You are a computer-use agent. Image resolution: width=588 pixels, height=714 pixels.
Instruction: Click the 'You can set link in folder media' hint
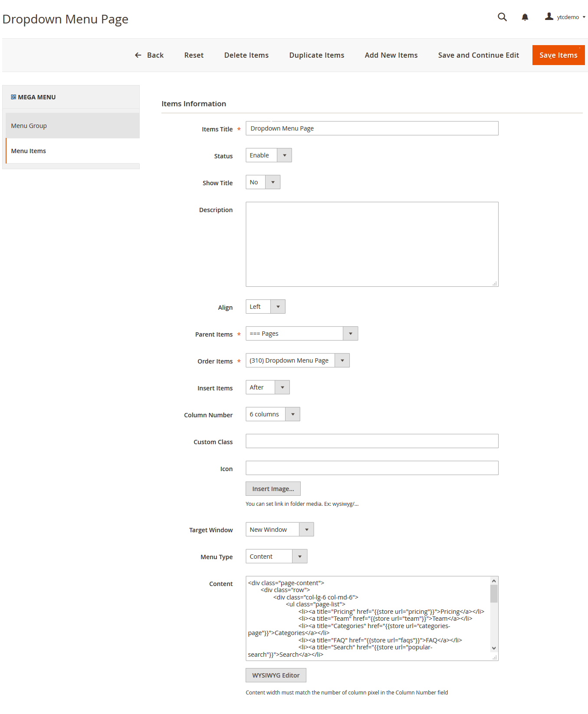302,504
